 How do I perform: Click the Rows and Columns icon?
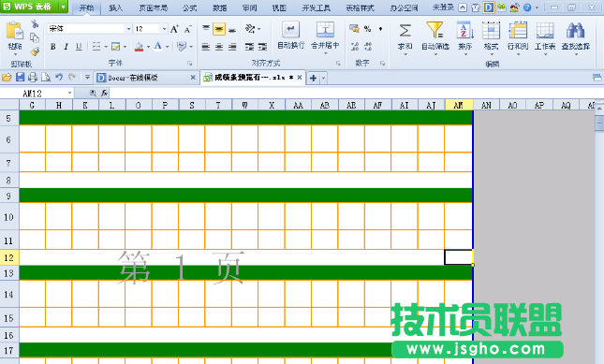[518, 30]
